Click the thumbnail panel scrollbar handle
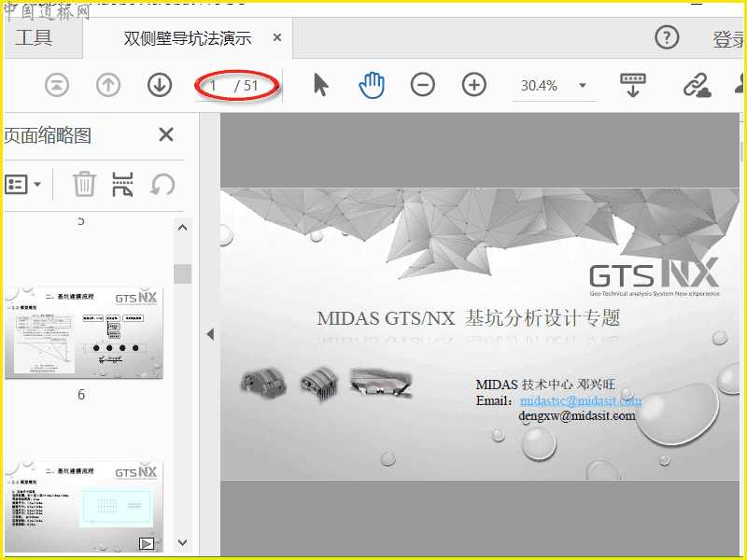Screen dimensions: 747x560 [x=182, y=273]
